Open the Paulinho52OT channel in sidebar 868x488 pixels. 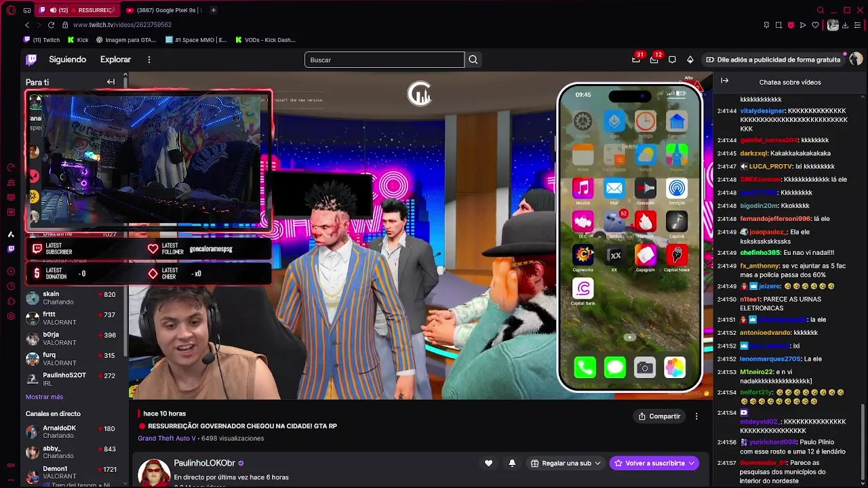coord(75,379)
